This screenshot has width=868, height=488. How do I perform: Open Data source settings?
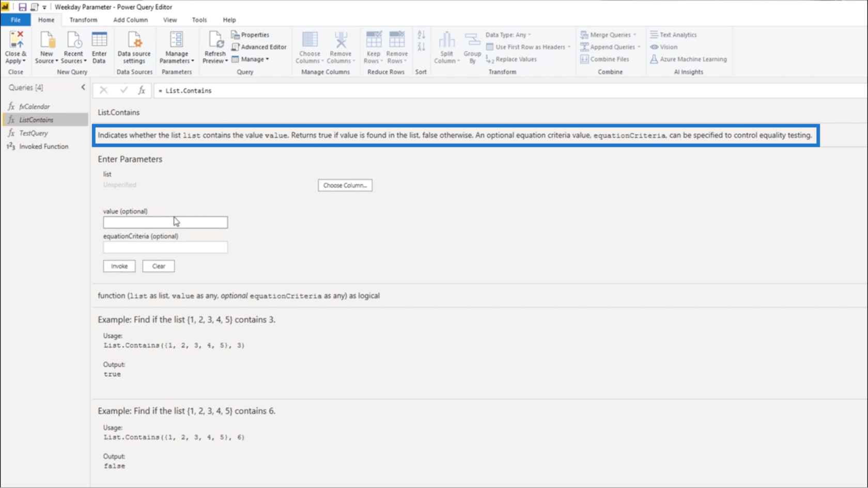point(134,48)
